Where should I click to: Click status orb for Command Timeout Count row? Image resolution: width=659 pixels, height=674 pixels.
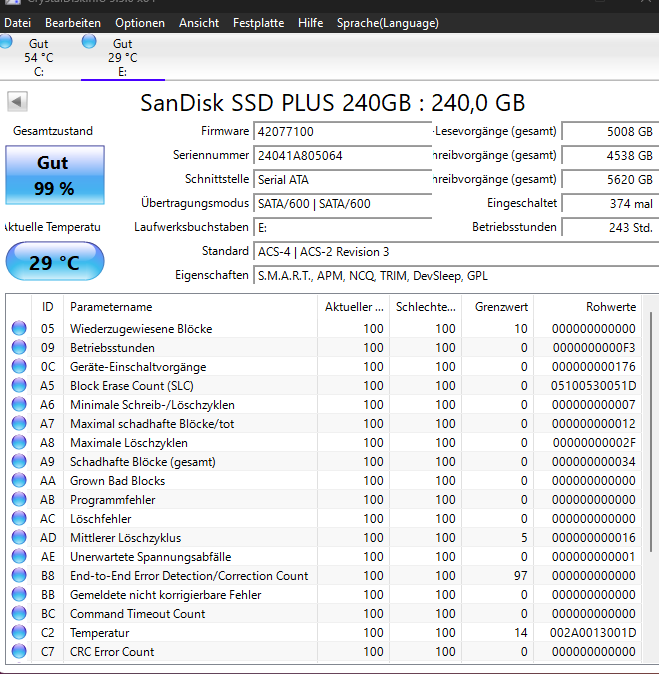coord(19,613)
